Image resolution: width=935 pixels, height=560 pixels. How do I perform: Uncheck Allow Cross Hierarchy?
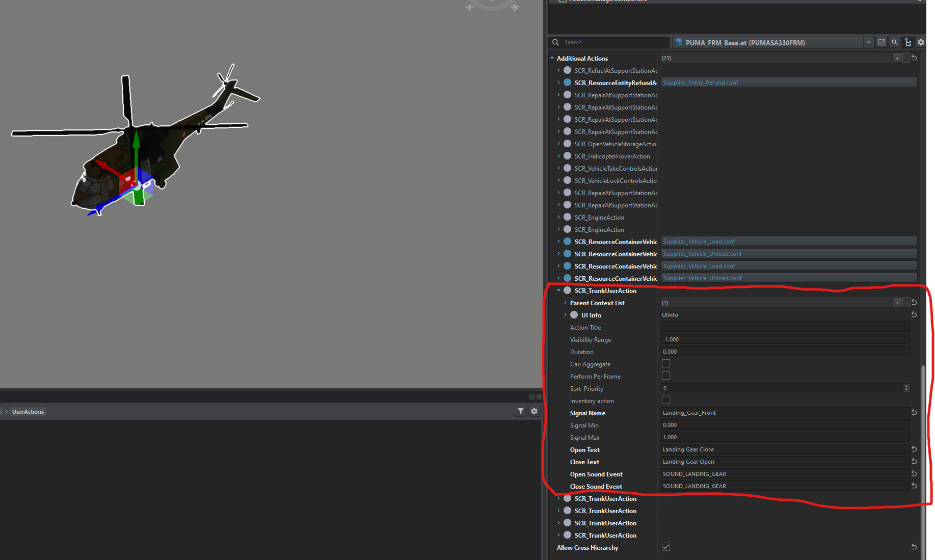tap(666, 547)
